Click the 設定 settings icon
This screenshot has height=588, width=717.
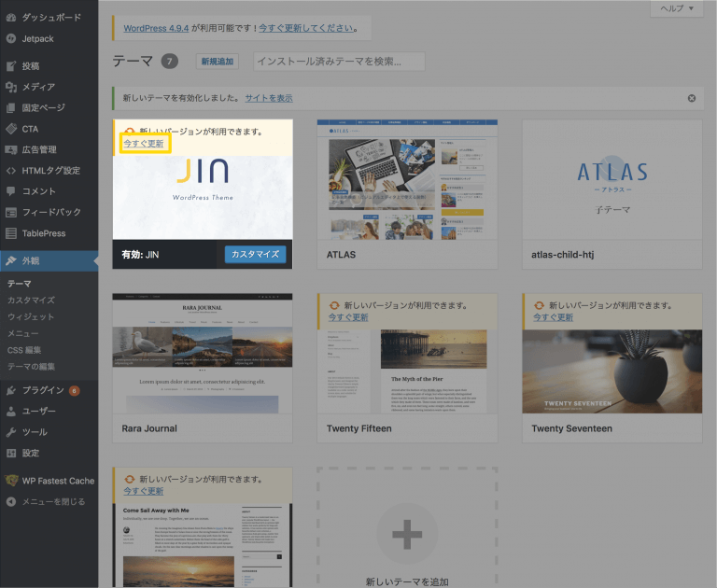[x=11, y=453]
